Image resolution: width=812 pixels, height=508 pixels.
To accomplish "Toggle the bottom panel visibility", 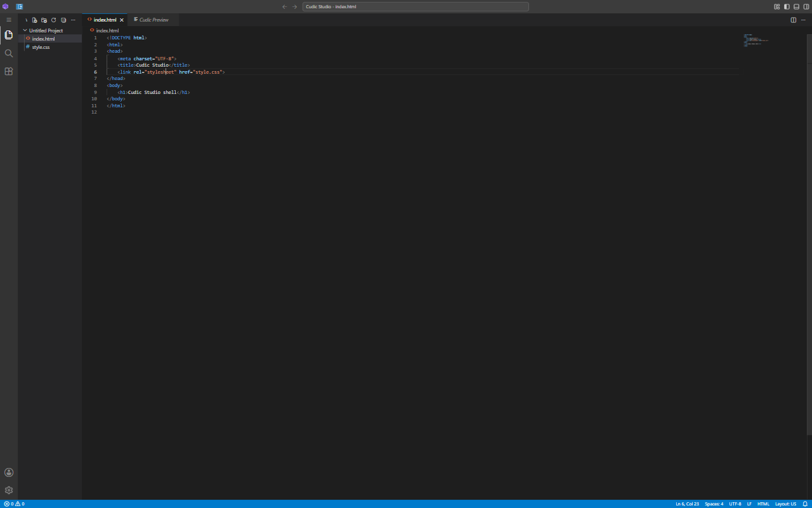I will 797,6.
